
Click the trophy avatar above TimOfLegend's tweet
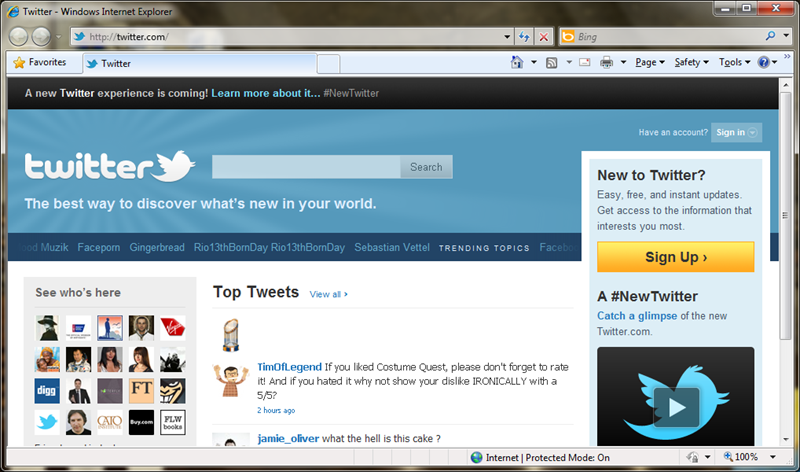[231, 335]
